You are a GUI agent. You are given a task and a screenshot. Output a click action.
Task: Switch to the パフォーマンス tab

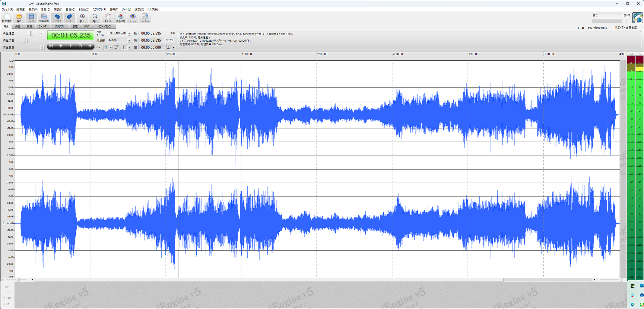104,27
